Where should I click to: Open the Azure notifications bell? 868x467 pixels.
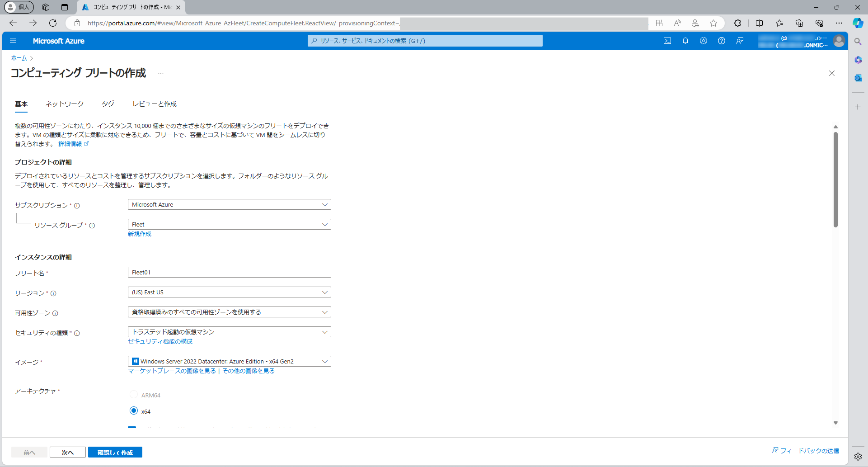[x=685, y=41]
